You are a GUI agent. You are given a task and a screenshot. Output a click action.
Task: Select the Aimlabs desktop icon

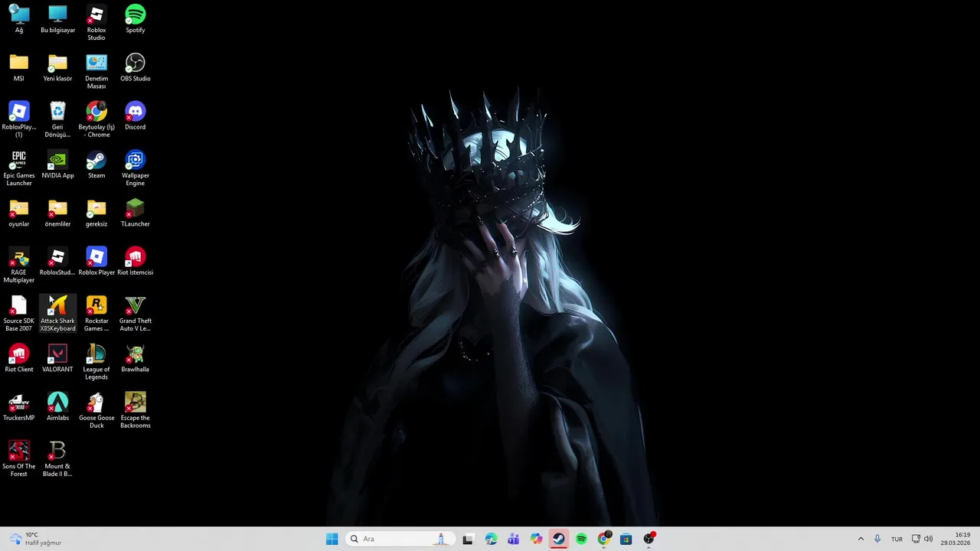point(57,406)
